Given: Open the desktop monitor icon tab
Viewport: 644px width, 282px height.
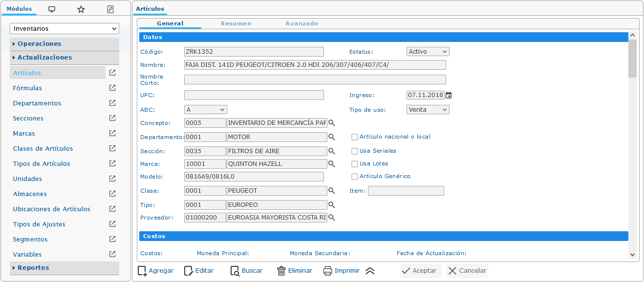Looking at the screenshot, I should pos(52,9).
